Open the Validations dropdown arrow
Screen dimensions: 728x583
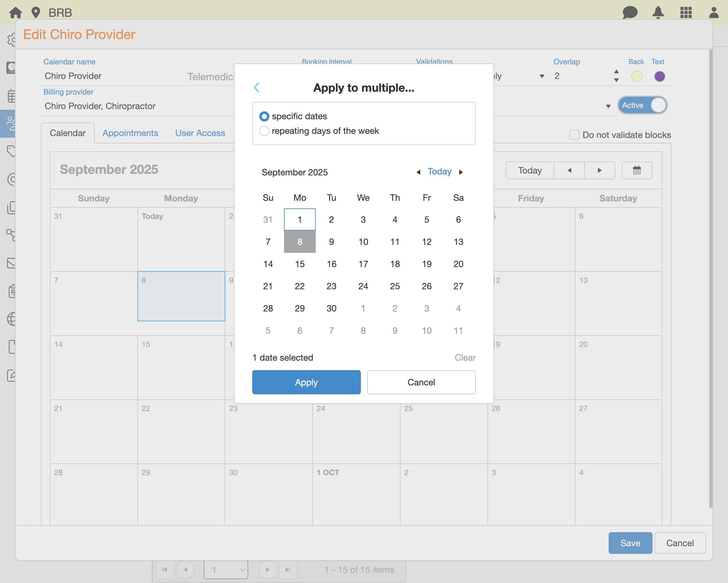(x=542, y=76)
